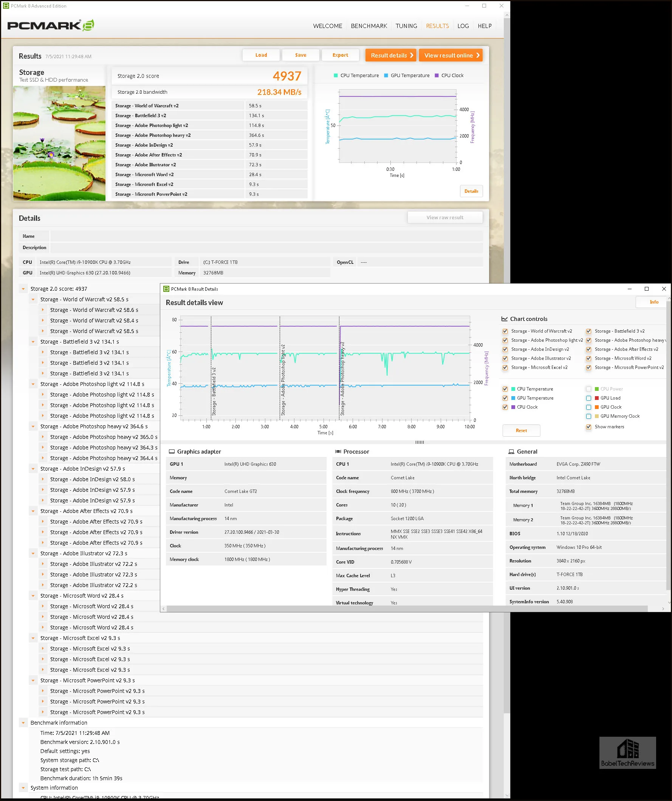Enable GPU Load series checkbox
The image size is (672, 801).
[x=588, y=398]
